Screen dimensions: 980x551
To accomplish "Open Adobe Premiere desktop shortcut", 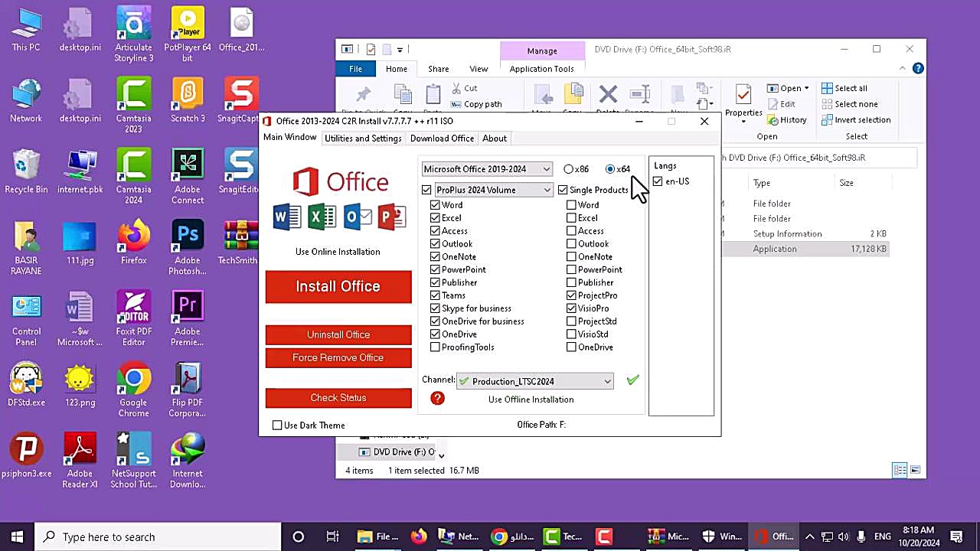I will point(188,319).
